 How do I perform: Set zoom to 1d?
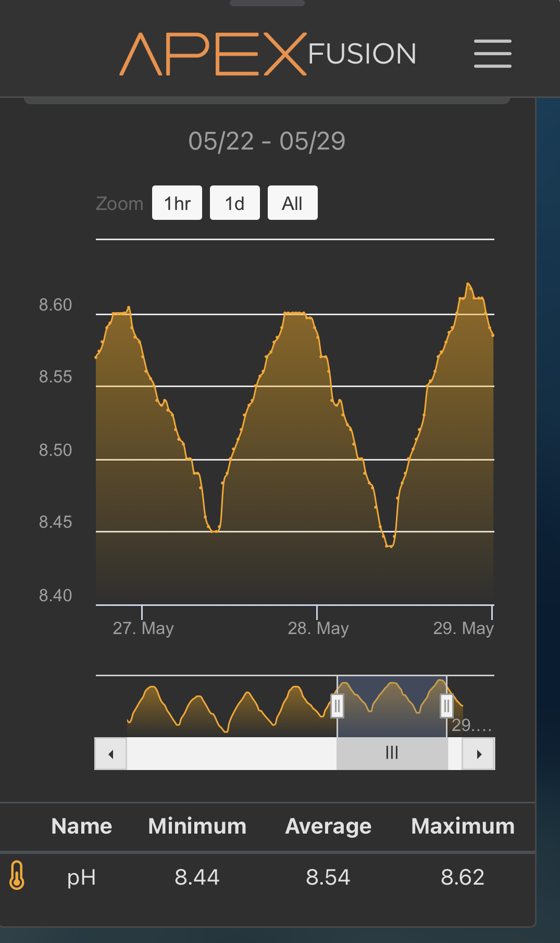[x=234, y=203]
